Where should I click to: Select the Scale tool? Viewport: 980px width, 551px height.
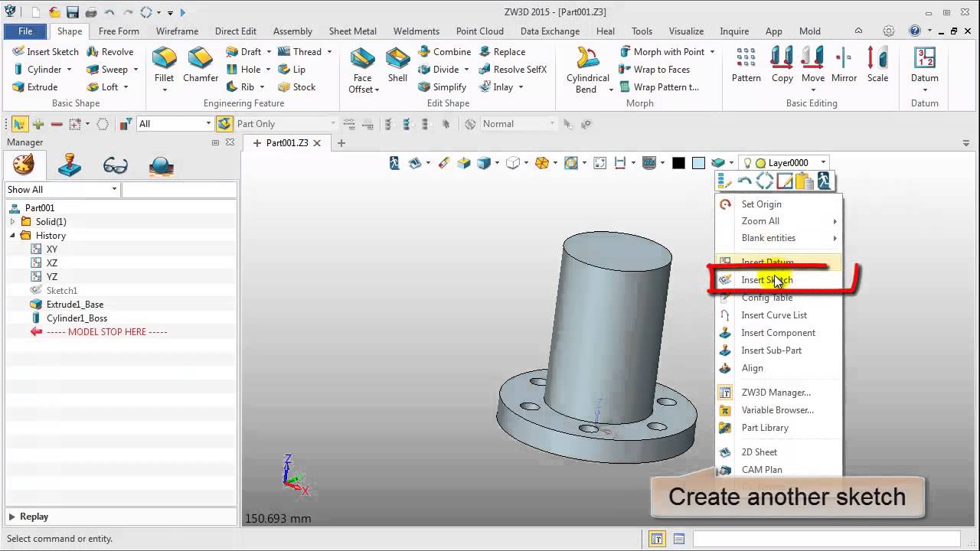[x=877, y=66]
